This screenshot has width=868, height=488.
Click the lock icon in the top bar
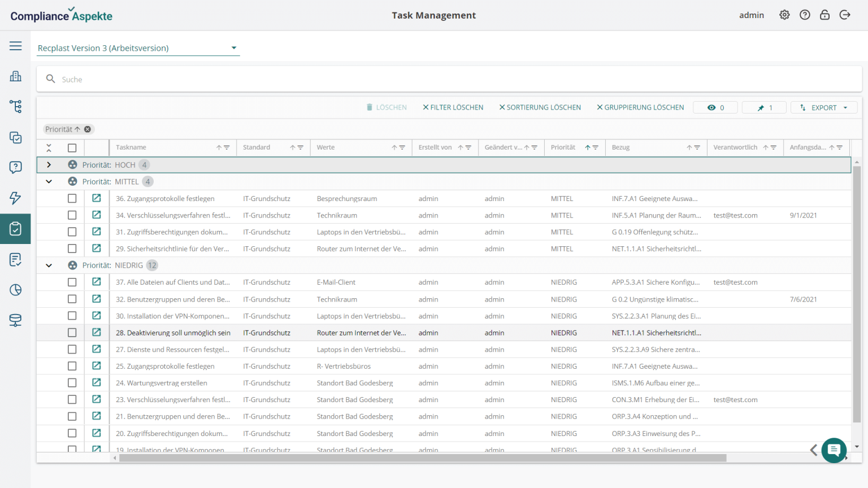(x=824, y=15)
